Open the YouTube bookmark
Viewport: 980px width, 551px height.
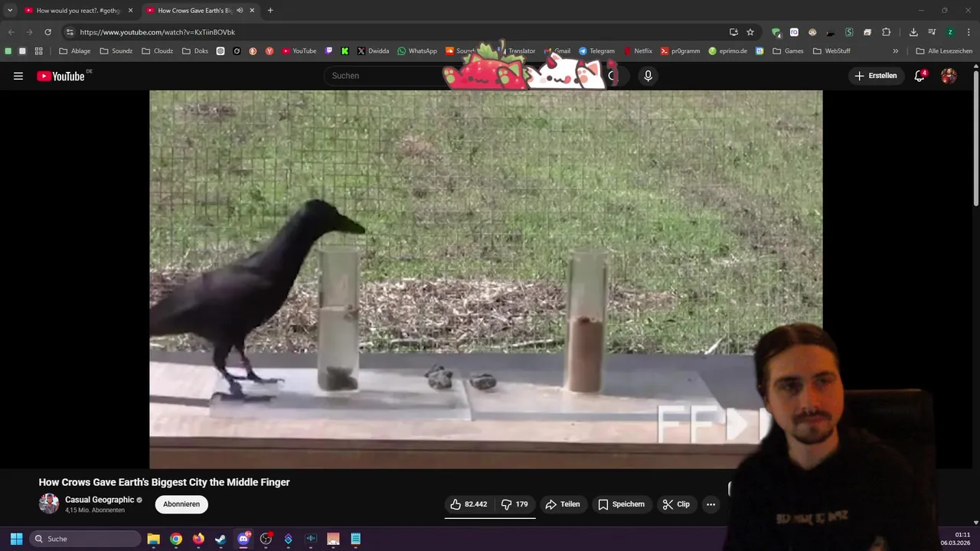[299, 51]
